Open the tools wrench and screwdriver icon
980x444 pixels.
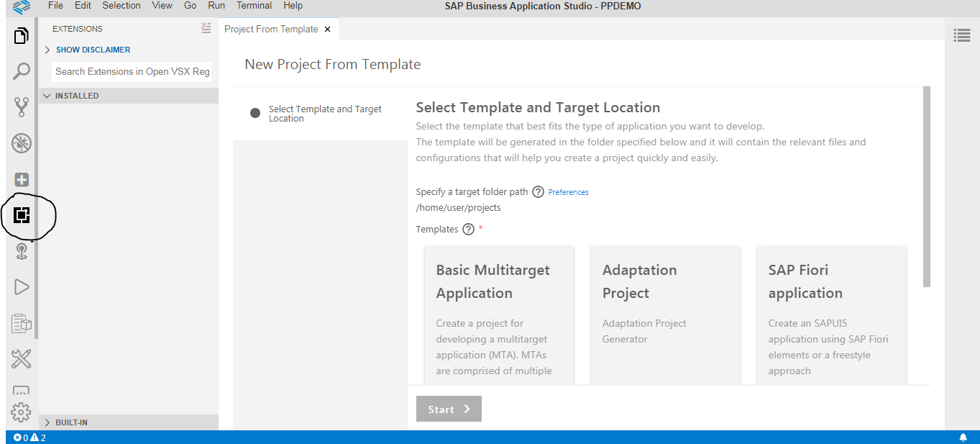click(22, 358)
